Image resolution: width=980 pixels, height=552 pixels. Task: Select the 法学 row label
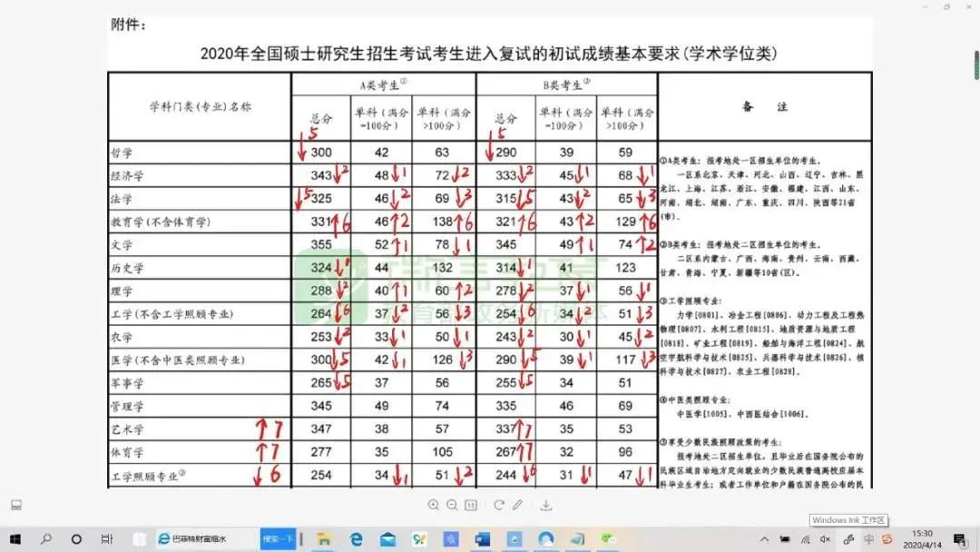click(x=122, y=200)
